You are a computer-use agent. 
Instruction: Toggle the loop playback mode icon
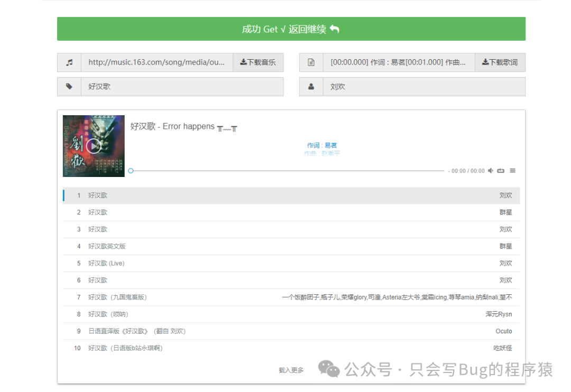(x=501, y=171)
